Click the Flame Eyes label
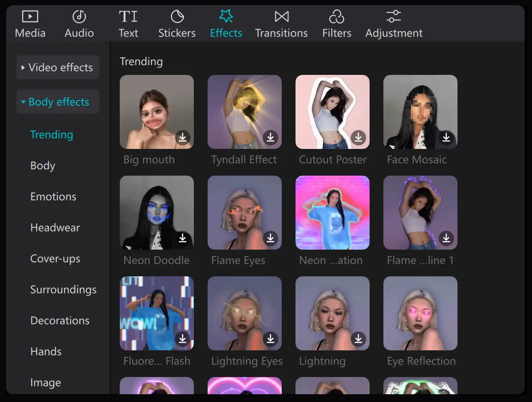 [238, 260]
